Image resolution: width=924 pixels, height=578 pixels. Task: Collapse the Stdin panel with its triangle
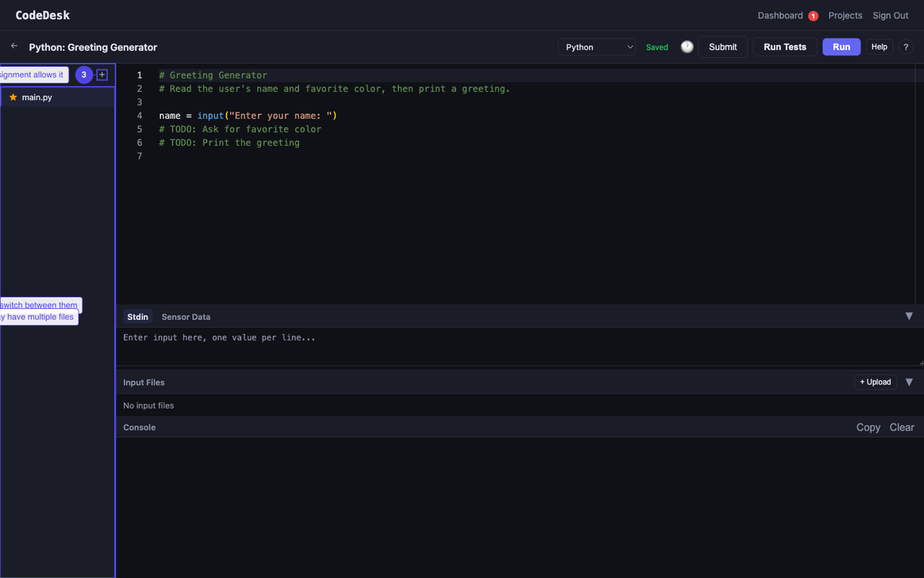[909, 316]
